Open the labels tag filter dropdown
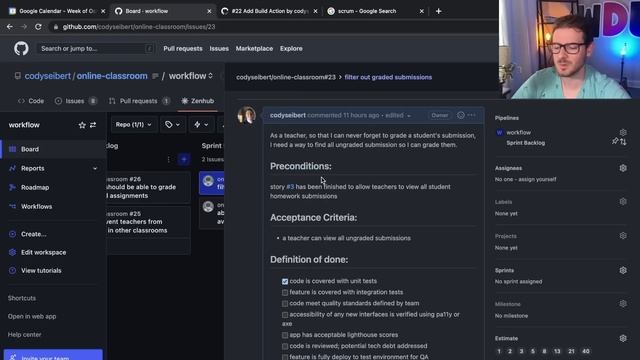The height and width of the screenshot is (360, 640). (173, 124)
